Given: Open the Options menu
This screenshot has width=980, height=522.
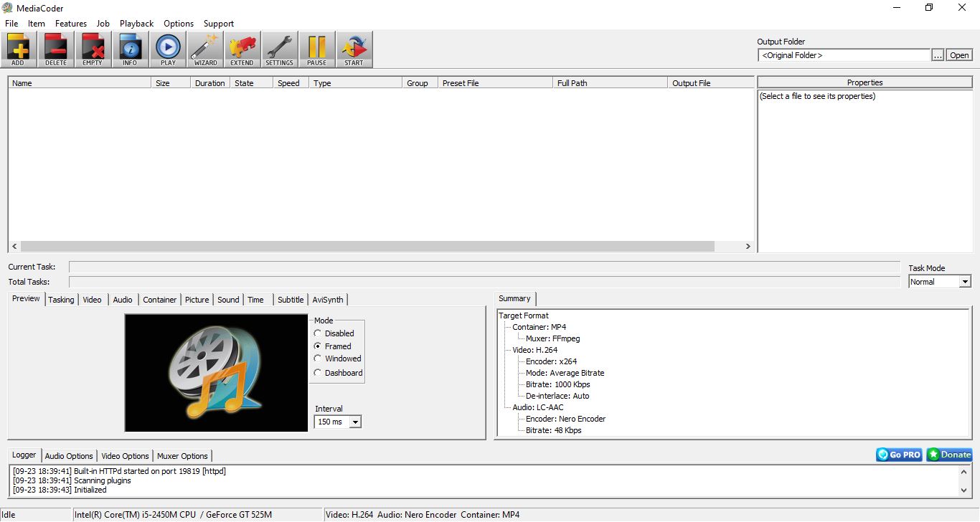Looking at the screenshot, I should [x=179, y=24].
